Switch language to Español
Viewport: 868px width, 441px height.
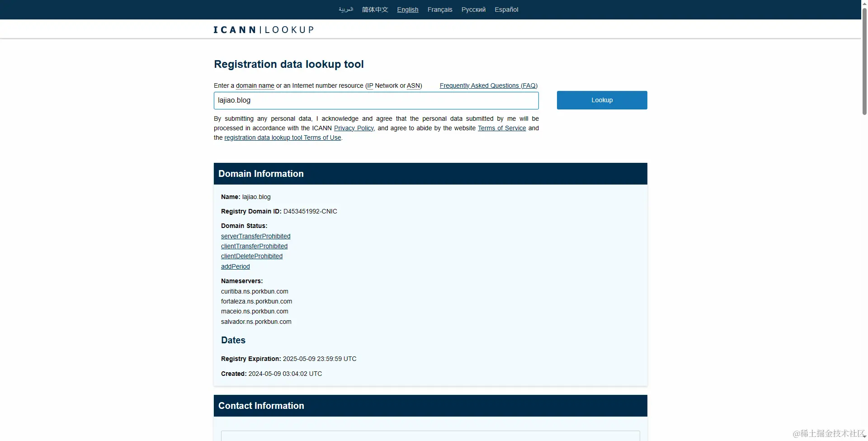[x=506, y=9]
